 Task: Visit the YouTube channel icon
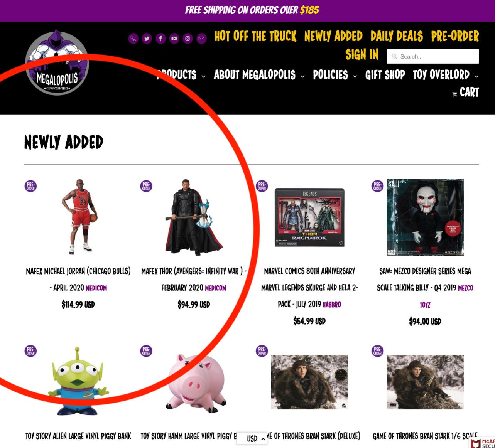[x=174, y=39]
